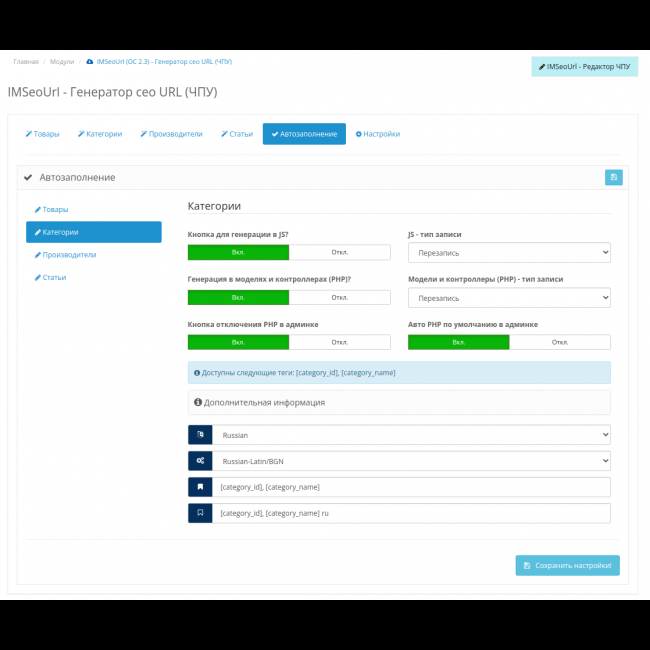Disable Генерация в моделях и контроллерах PHP
Viewport: 650px width, 650px height.
339,297
